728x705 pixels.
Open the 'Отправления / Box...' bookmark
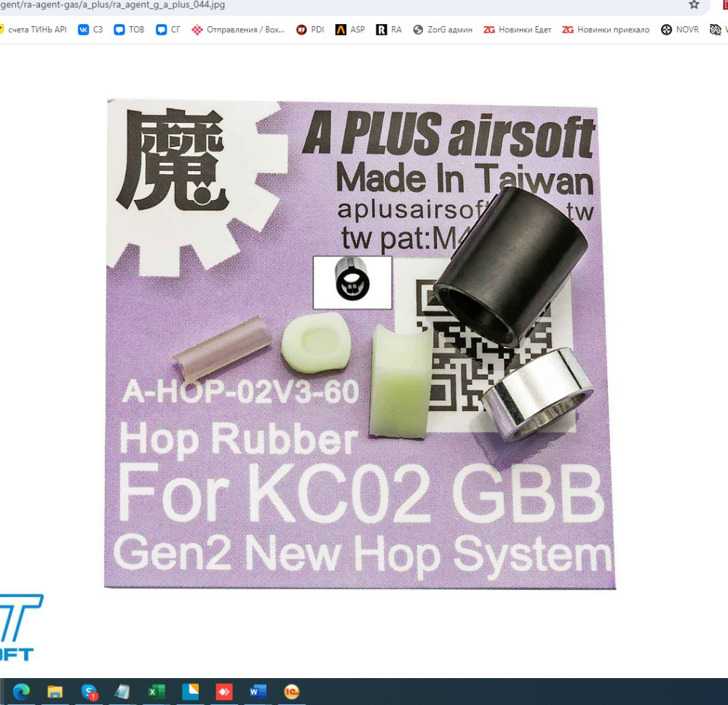(x=238, y=30)
